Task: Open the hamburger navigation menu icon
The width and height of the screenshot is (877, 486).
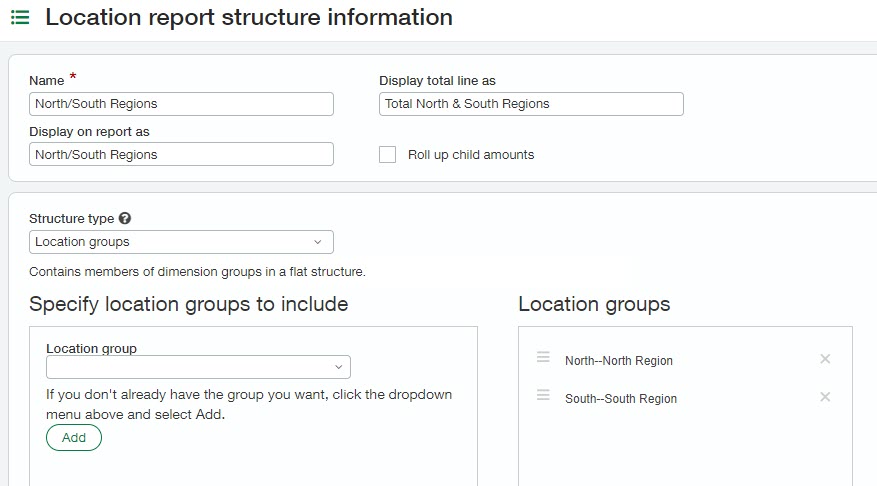Action: [19, 18]
